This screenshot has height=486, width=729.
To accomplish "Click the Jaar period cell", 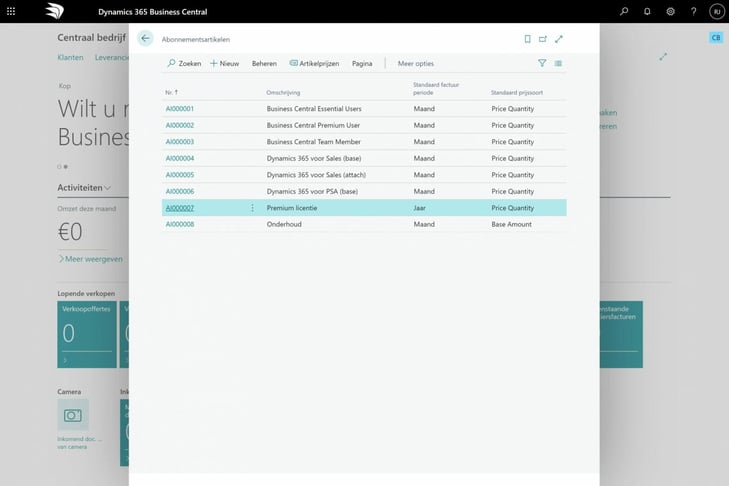I will (419, 208).
